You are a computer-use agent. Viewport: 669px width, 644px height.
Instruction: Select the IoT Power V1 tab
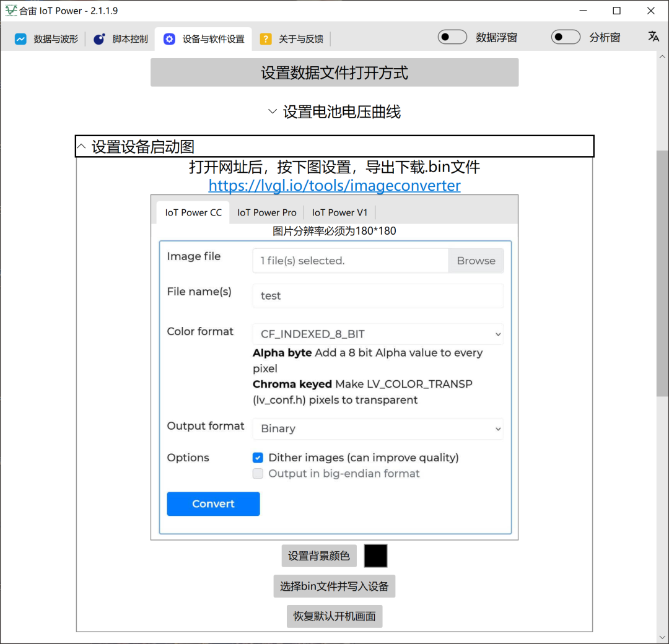point(339,212)
